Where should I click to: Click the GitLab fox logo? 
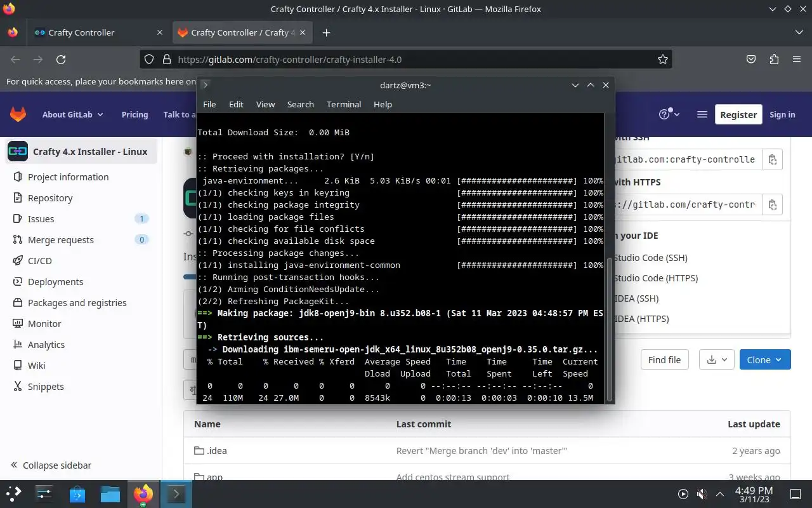(18, 114)
